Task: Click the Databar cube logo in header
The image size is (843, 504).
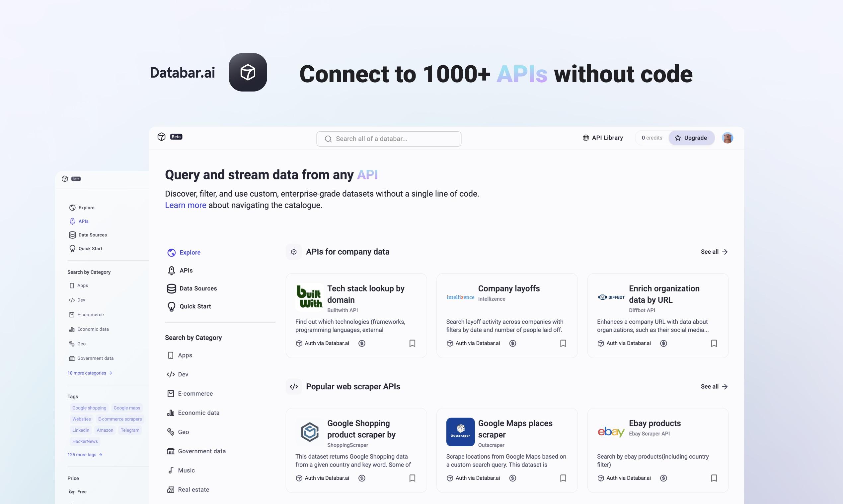Action: 161,137
